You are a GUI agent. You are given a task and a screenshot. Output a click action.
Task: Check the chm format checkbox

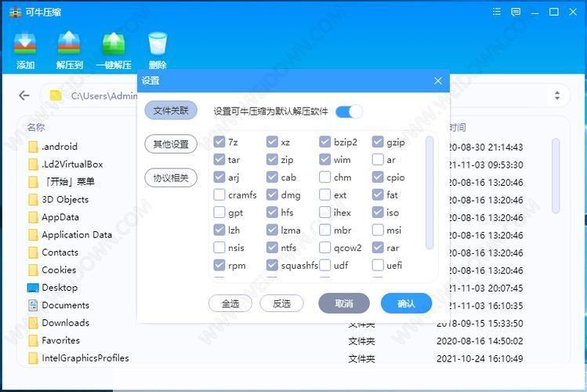tap(324, 177)
